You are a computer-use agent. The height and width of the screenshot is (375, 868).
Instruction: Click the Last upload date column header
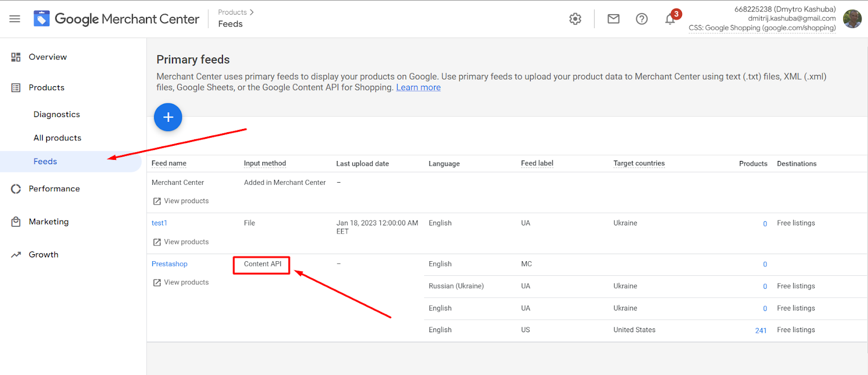pos(362,164)
